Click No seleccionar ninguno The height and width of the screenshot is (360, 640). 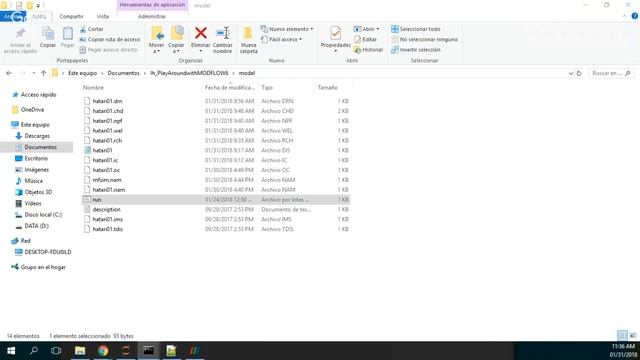pos(424,39)
